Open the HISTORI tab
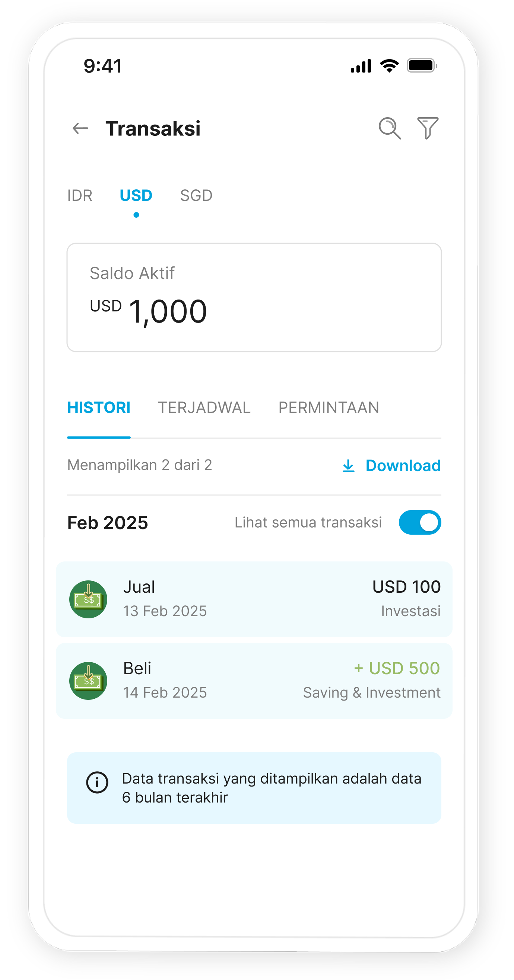Image resolution: width=514 pixels, height=980 pixels. [99, 408]
